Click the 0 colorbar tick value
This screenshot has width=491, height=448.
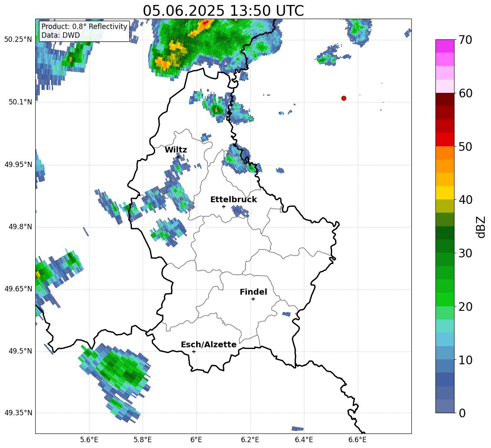coord(462,413)
